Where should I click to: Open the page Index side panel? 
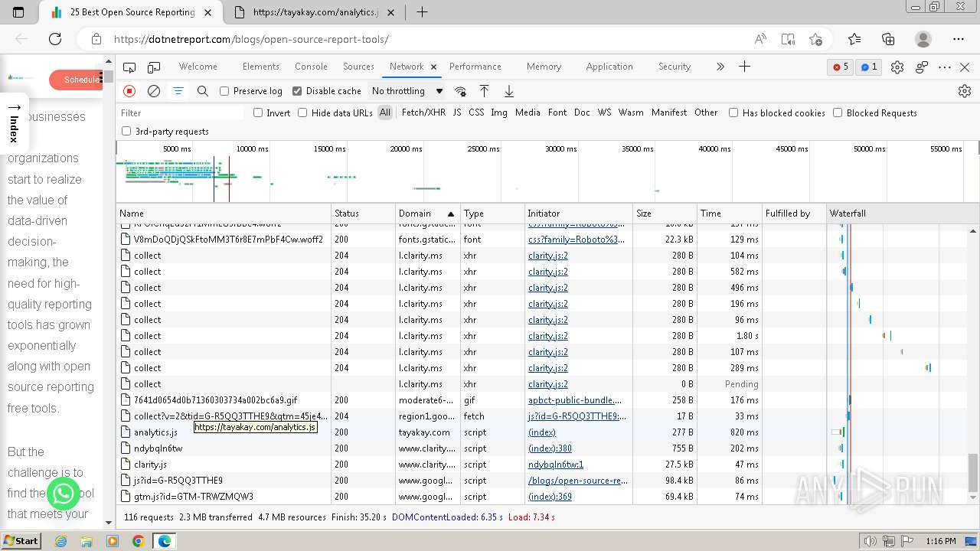[14, 123]
